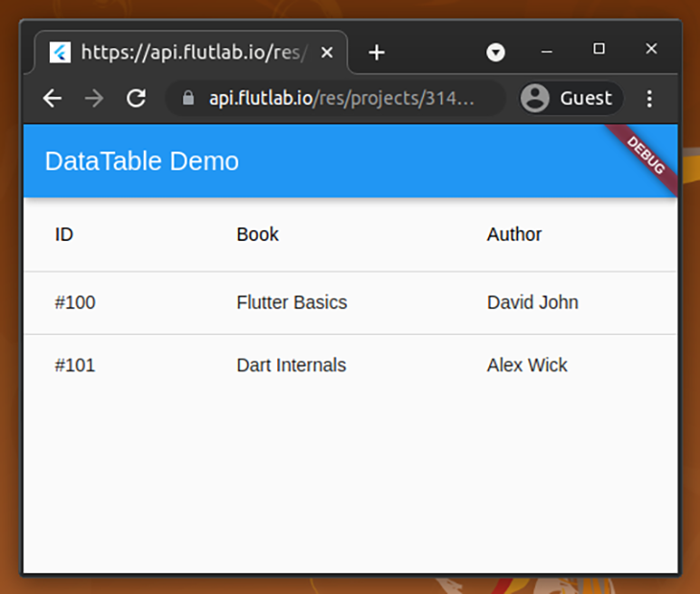
Task: Open a new tab with the plus button
Action: (x=377, y=52)
